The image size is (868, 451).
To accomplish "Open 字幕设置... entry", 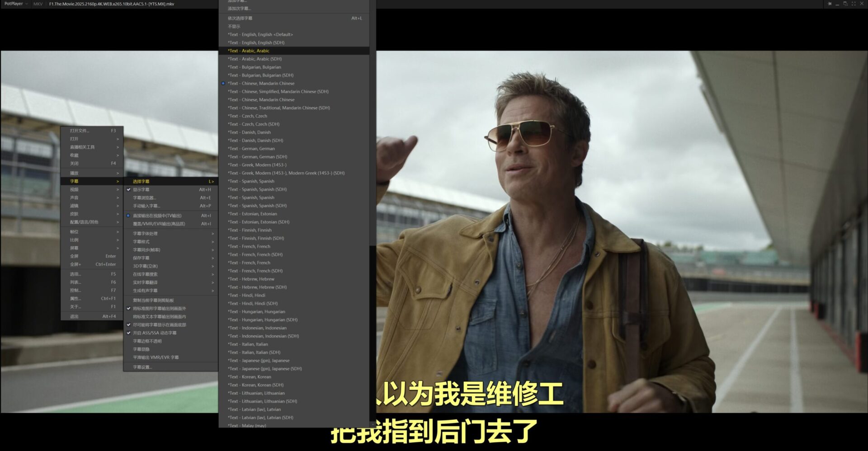I will (x=171, y=367).
